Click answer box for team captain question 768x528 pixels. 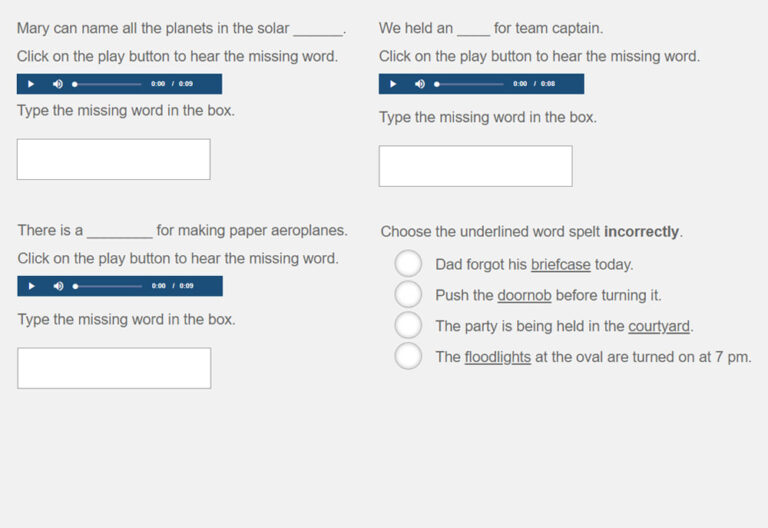point(475,166)
